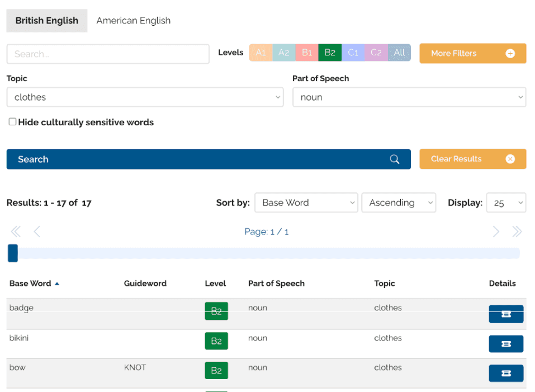The image size is (535, 392).
Task: Go to the last page using the double right arrow
Action: coord(517,232)
